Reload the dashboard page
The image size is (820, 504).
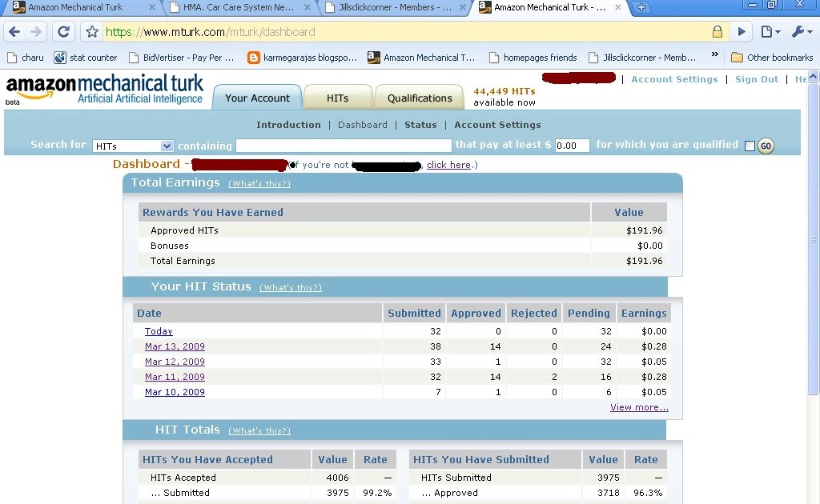63,32
